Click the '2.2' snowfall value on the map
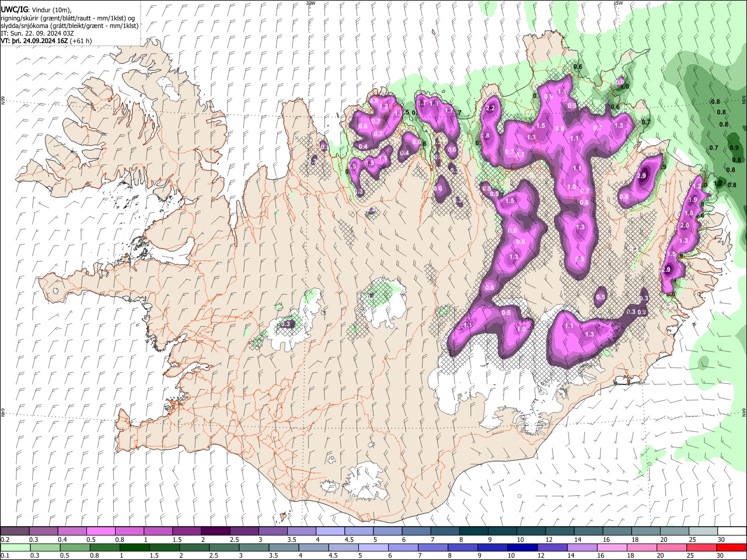This screenshot has height=560, width=747. point(490,108)
